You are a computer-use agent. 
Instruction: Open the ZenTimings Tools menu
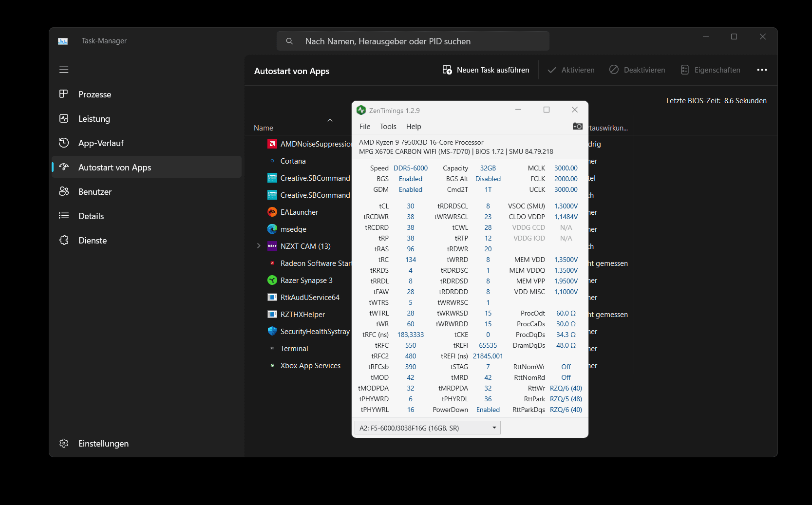tap(388, 127)
